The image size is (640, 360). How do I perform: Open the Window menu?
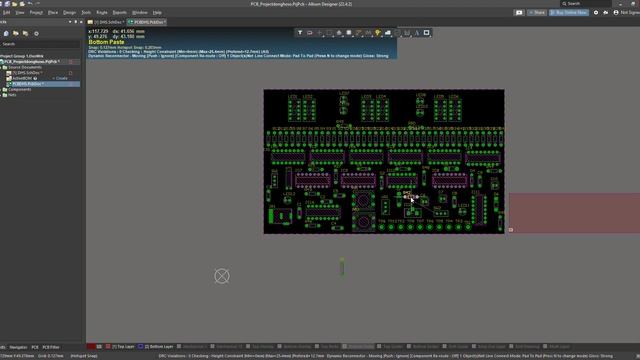click(140, 13)
